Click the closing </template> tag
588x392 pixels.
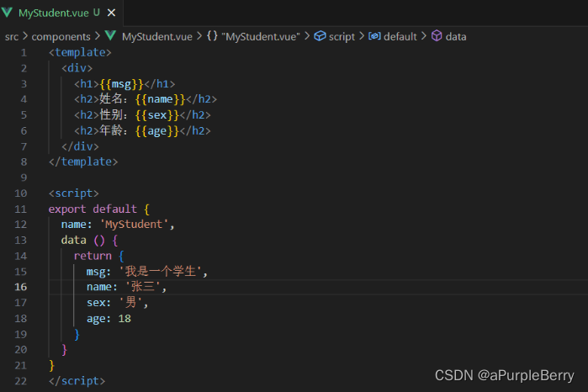coord(83,162)
